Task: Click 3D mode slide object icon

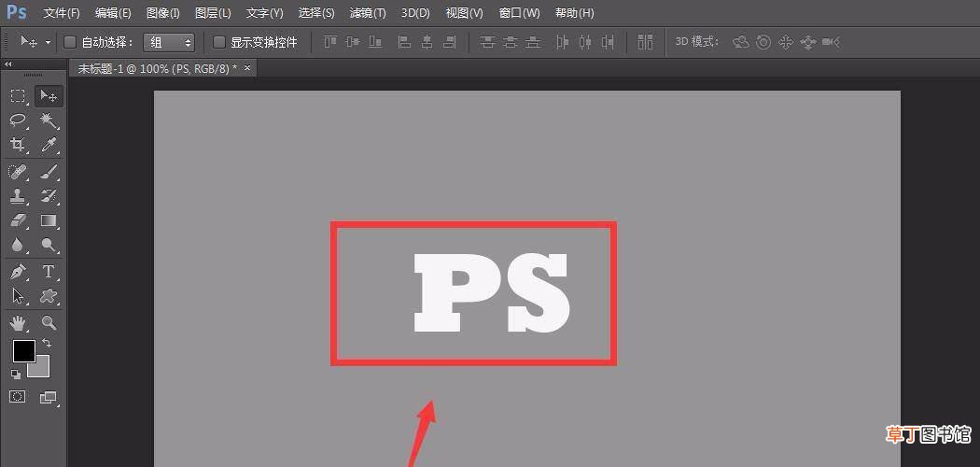Action: (808, 42)
